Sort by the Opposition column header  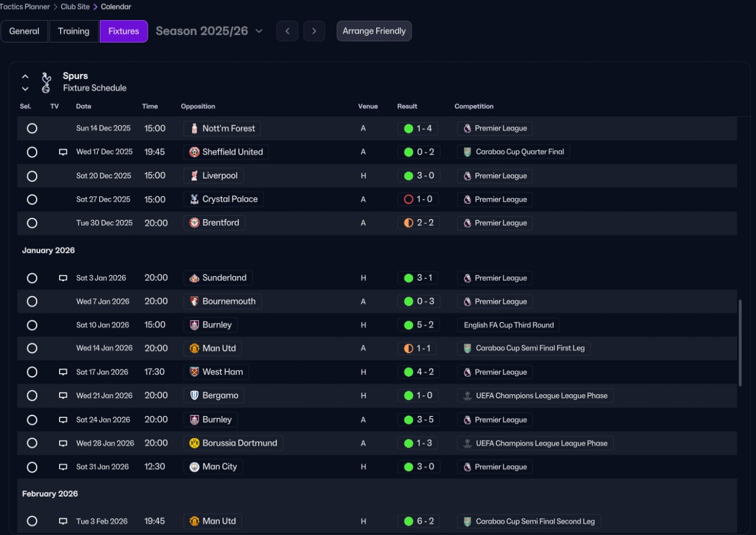(x=198, y=106)
